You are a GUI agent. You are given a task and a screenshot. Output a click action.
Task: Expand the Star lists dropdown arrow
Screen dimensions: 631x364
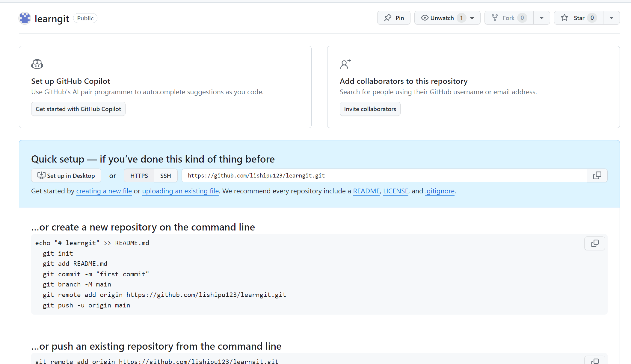[x=611, y=18]
